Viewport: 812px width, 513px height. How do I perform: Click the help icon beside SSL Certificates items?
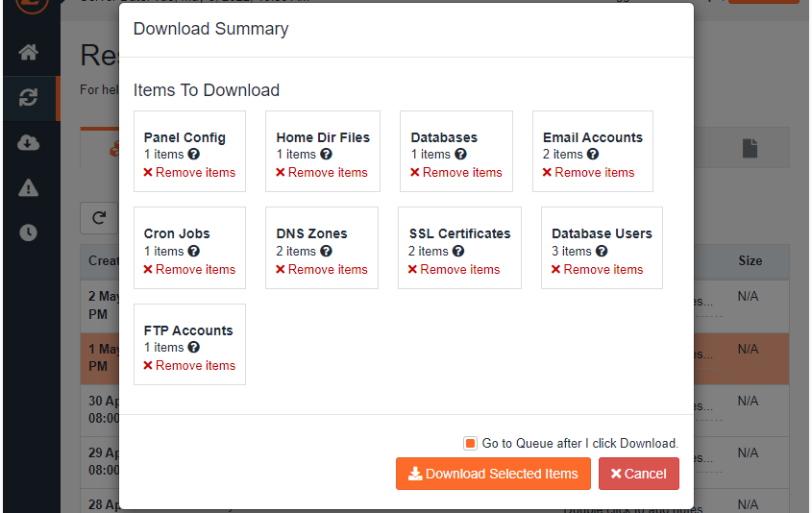458,251
